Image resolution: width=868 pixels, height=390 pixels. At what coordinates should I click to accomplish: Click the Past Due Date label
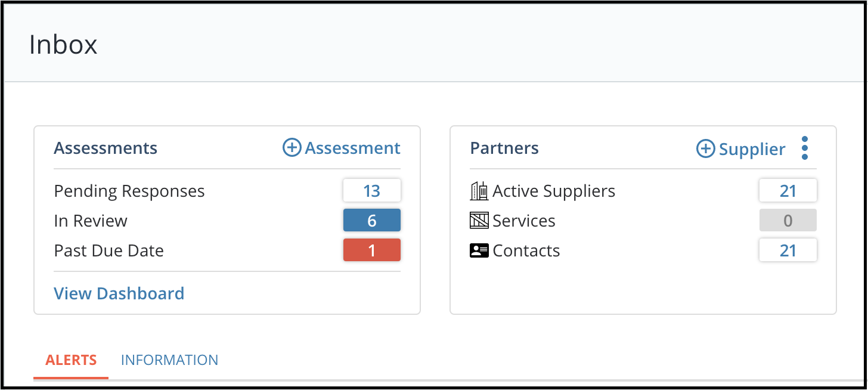[109, 250]
